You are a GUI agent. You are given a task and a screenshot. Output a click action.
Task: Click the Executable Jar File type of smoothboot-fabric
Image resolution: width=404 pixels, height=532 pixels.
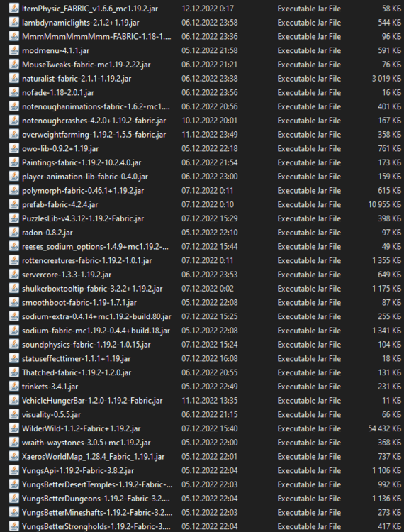(x=309, y=302)
